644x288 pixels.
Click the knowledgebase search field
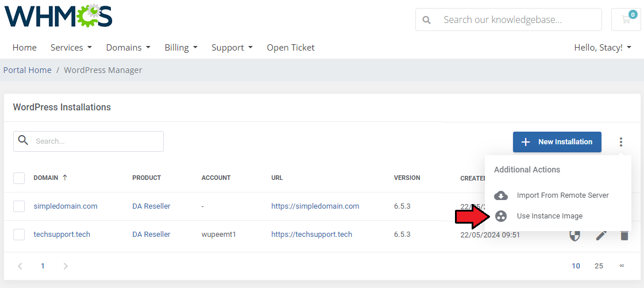point(508,20)
